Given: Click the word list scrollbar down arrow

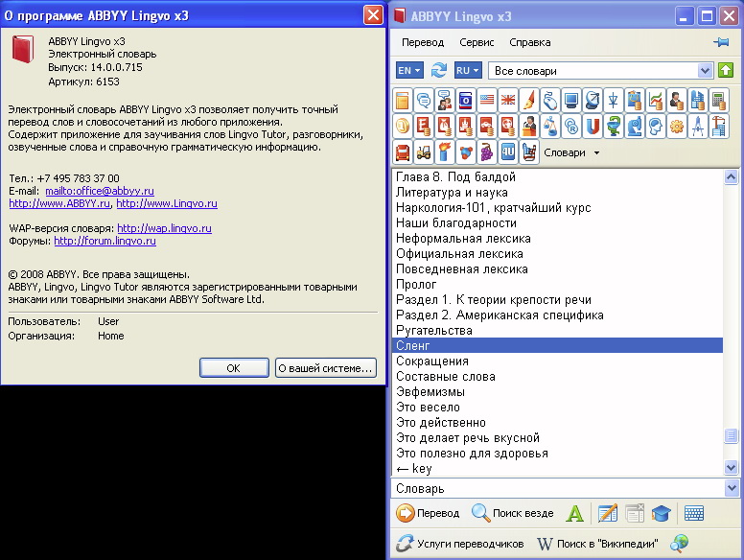Looking at the screenshot, I should click(731, 467).
